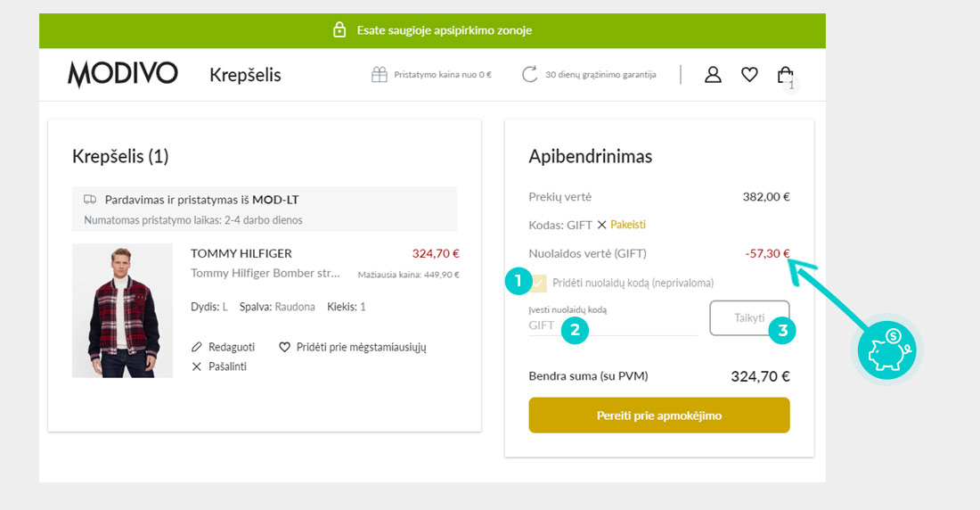This screenshot has height=510, width=980.
Task: Click the pencil icon next to Redaguoti
Action: (196, 347)
